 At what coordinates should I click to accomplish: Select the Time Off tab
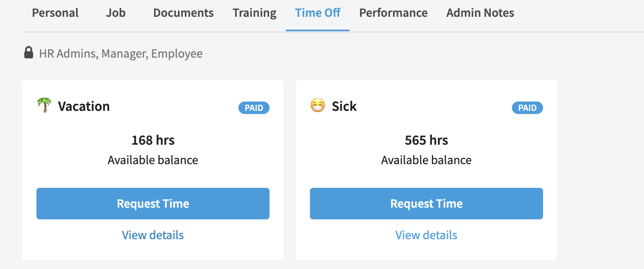tap(317, 13)
